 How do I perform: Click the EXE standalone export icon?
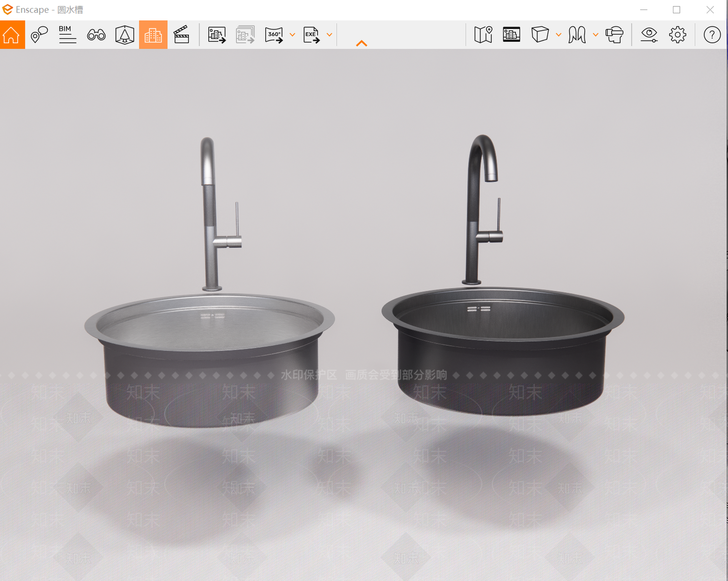click(312, 35)
